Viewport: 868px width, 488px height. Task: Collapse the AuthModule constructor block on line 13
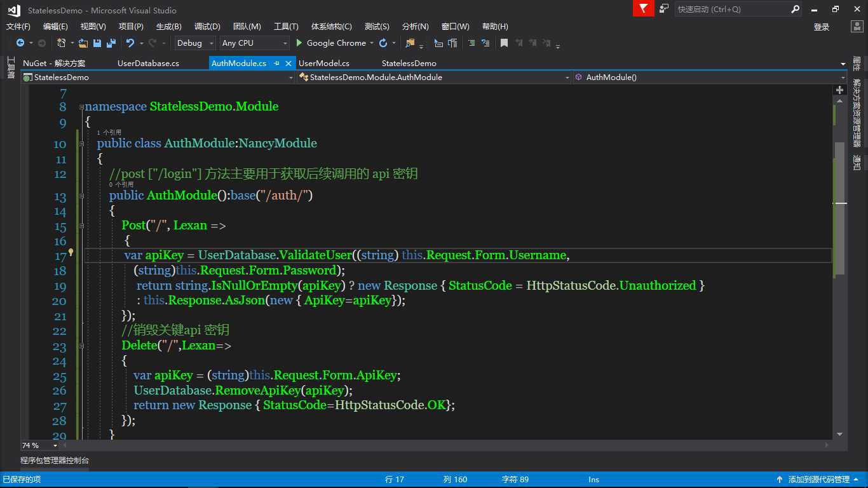pyautogui.click(x=81, y=196)
